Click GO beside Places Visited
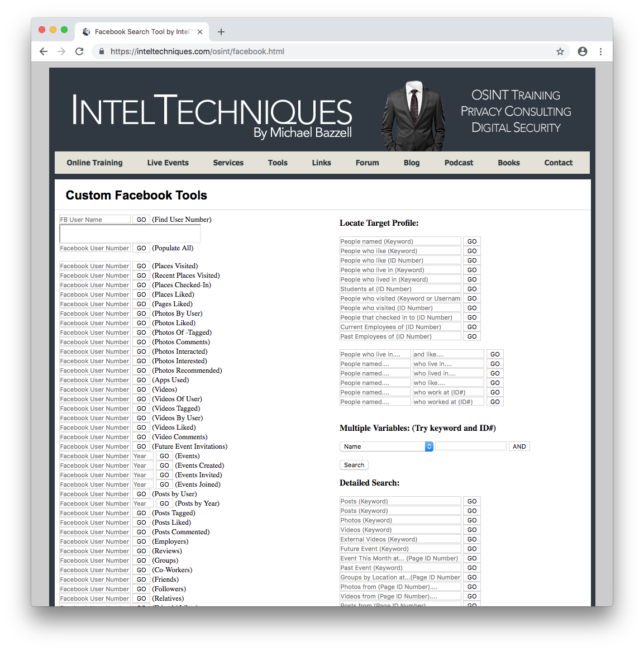Image resolution: width=644 pixels, height=651 pixels. (x=141, y=266)
